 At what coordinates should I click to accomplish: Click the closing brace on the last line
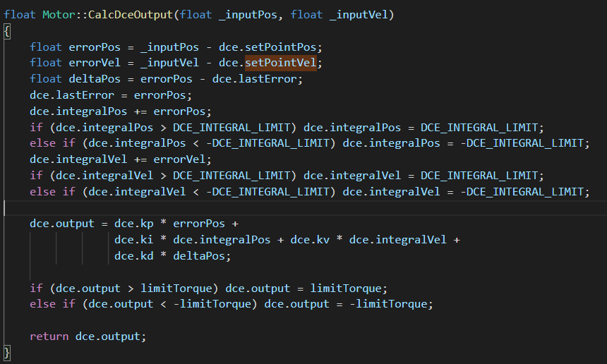coord(7,351)
